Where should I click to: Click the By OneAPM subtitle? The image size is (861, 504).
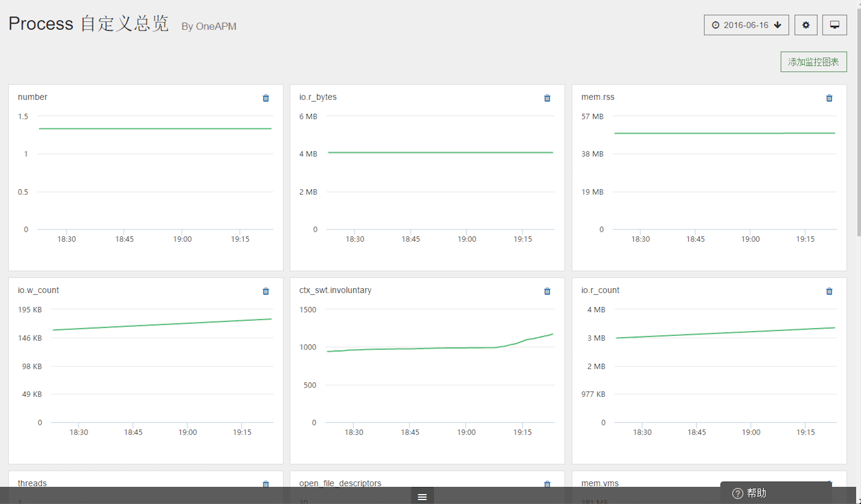[x=209, y=26]
